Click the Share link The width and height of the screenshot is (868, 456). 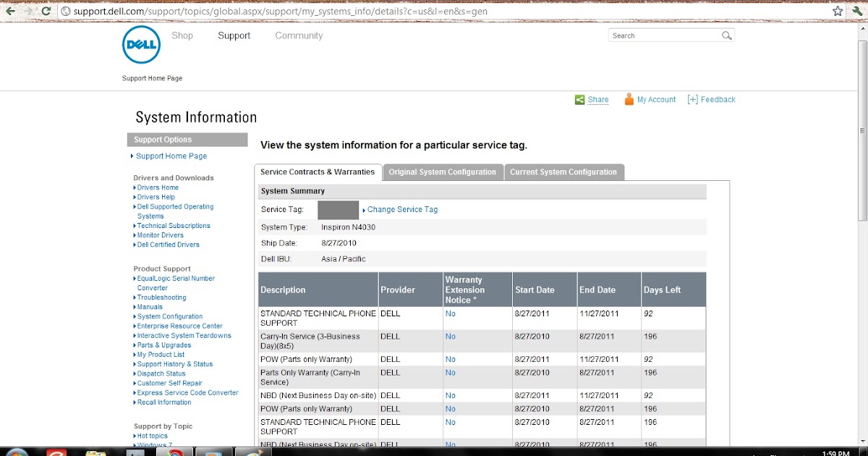click(598, 100)
